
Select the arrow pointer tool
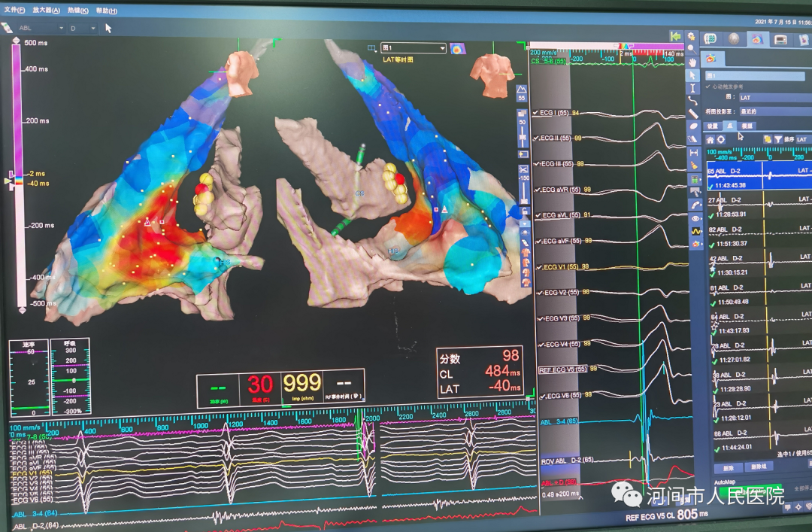click(x=692, y=75)
